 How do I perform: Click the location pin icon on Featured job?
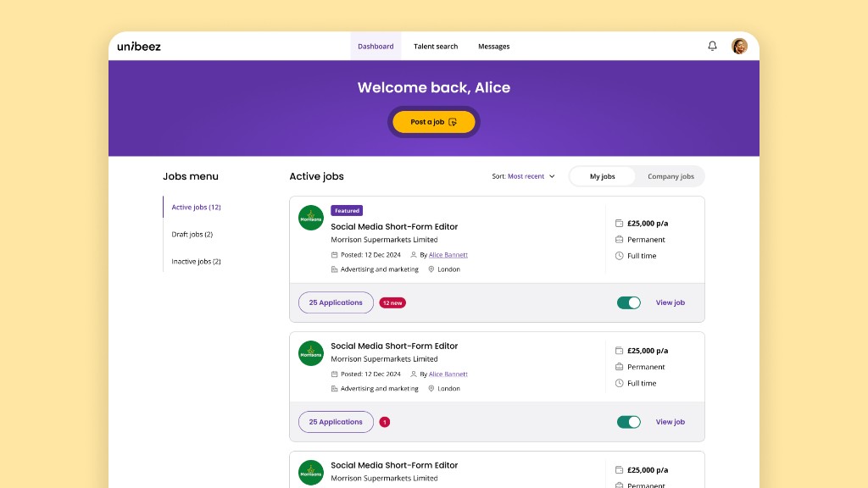[x=431, y=269]
